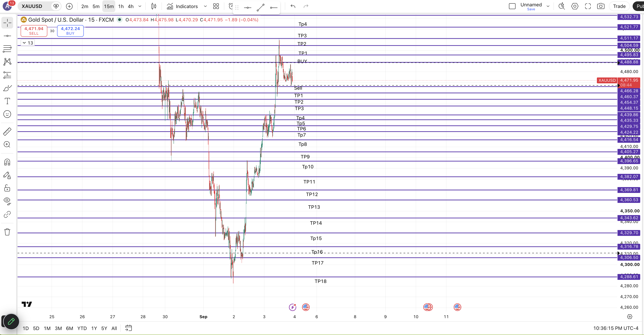644x335 pixels.
Task: Enter fullscreen mode
Action: coord(588,6)
